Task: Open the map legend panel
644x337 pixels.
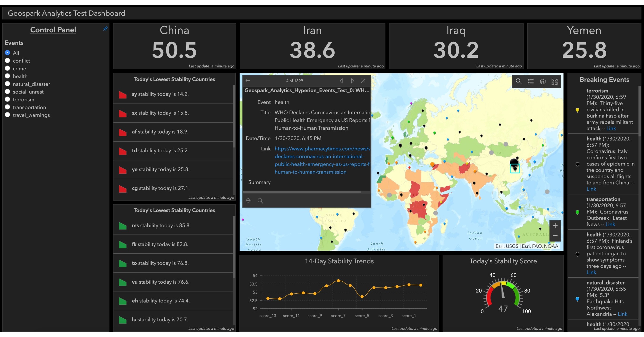Action: click(x=531, y=82)
